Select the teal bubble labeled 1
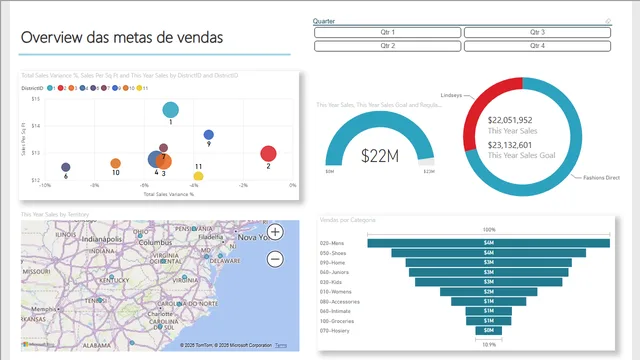This screenshot has height=360, width=640. [x=171, y=110]
